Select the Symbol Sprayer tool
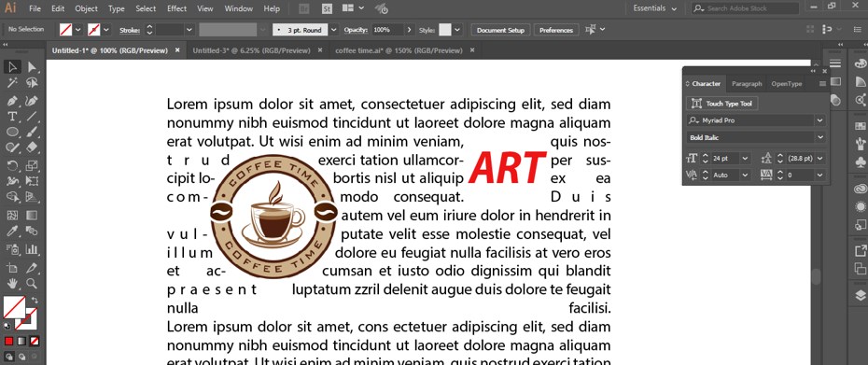The height and width of the screenshot is (365, 868). point(12,249)
